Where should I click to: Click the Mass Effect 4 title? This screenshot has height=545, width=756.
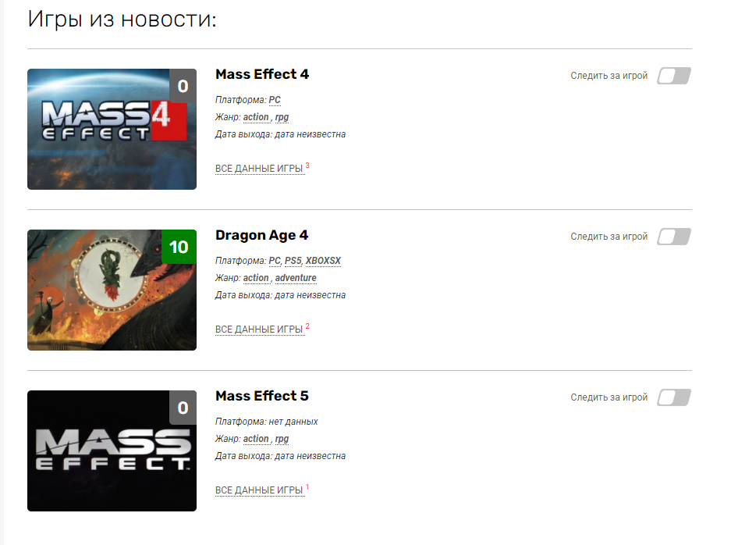(x=262, y=74)
